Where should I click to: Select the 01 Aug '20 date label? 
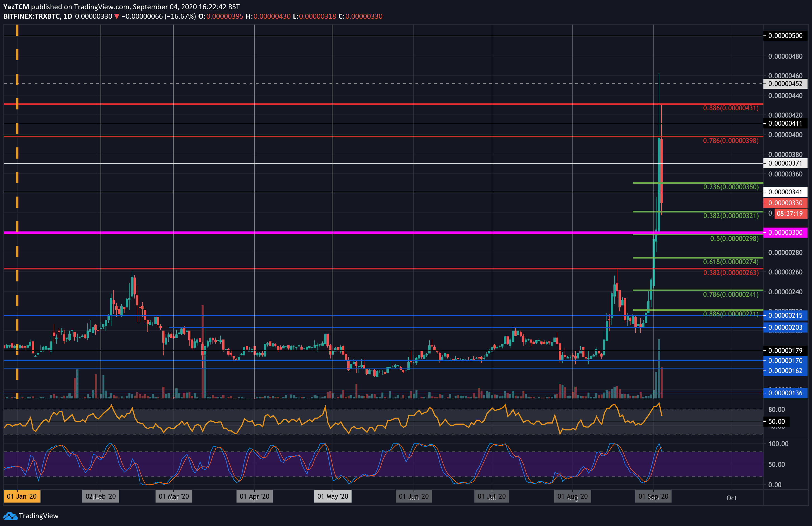(x=572, y=496)
